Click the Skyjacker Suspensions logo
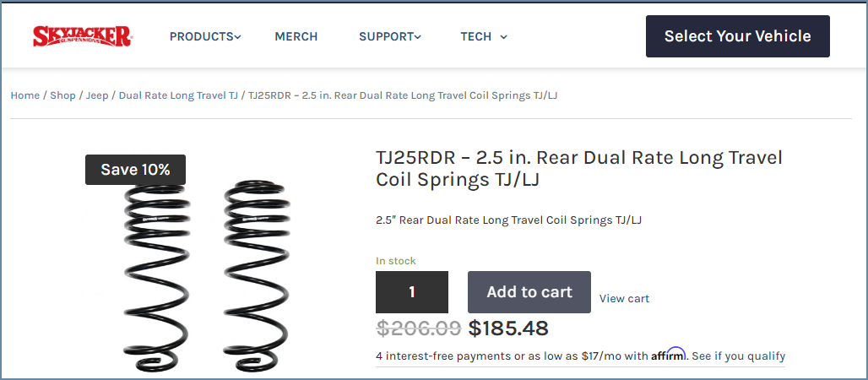 coord(82,36)
